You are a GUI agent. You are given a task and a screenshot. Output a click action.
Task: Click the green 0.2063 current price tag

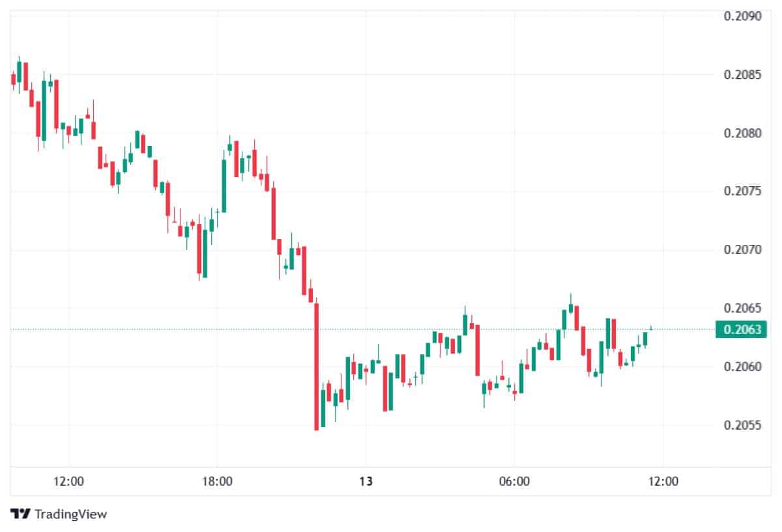741,329
